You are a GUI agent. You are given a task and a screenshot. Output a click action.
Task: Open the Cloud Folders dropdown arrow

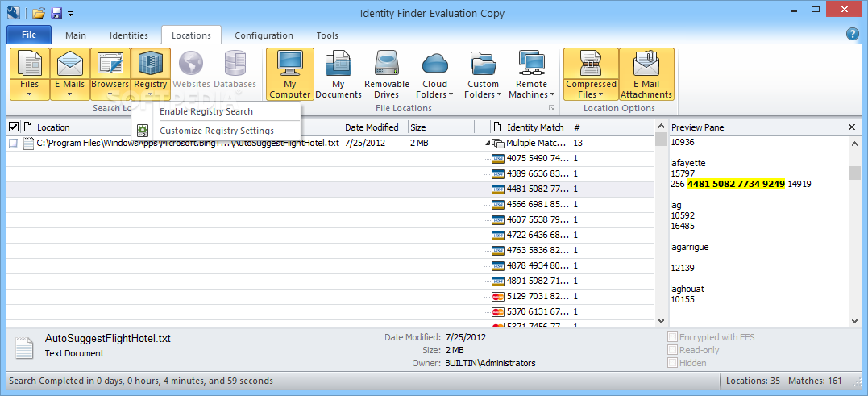451,94
